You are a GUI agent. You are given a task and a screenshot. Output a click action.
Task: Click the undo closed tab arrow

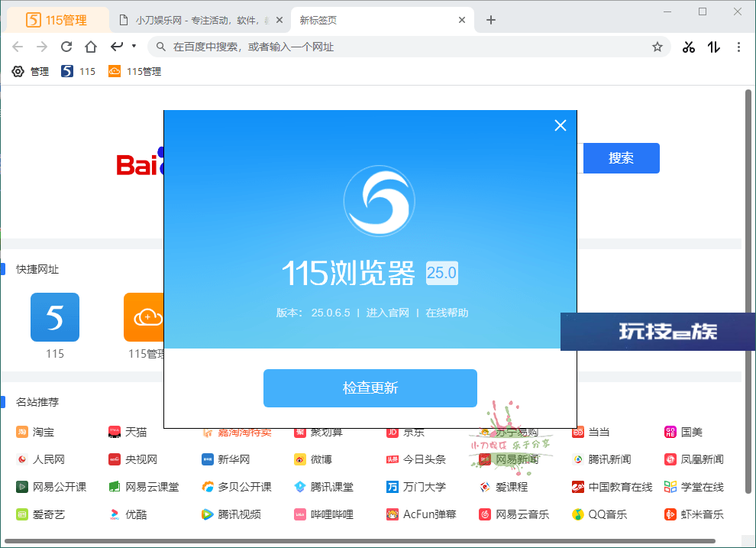117,47
